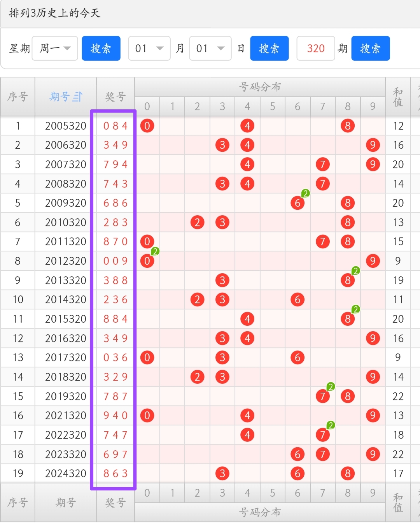Open the day 01 dropdown before 日
This screenshot has width=420, height=527.
[210, 48]
